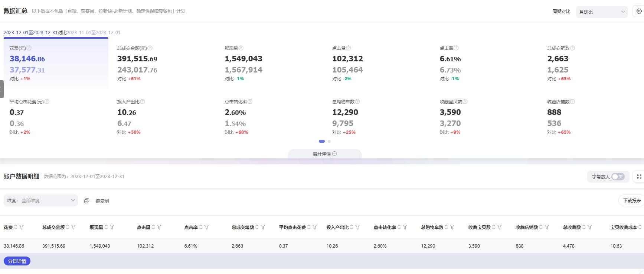Toggle the 字号放大 switch
This screenshot has height=274, width=644.
click(x=618, y=177)
